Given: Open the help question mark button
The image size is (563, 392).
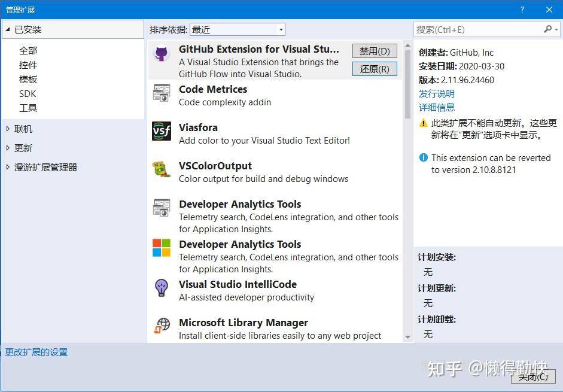Looking at the screenshot, I should pyautogui.click(x=522, y=10).
